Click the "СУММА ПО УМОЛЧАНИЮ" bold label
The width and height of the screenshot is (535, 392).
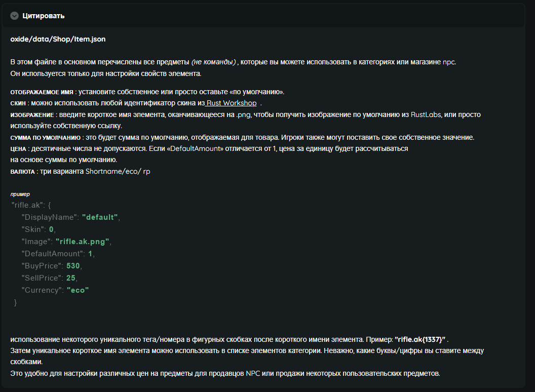click(46, 138)
